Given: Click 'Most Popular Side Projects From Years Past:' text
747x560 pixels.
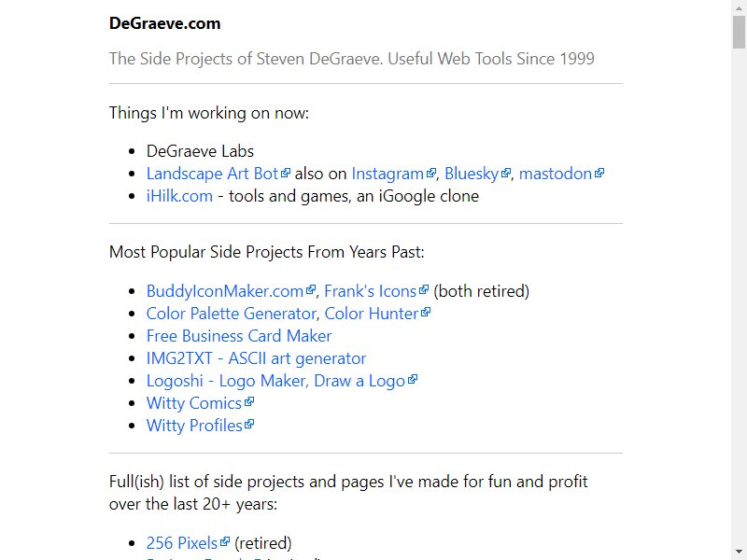Looking at the screenshot, I should click(x=267, y=252).
